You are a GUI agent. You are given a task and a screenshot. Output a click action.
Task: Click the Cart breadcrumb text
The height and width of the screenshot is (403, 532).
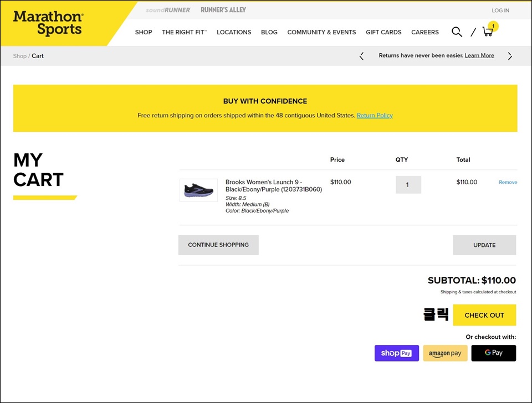point(38,56)
